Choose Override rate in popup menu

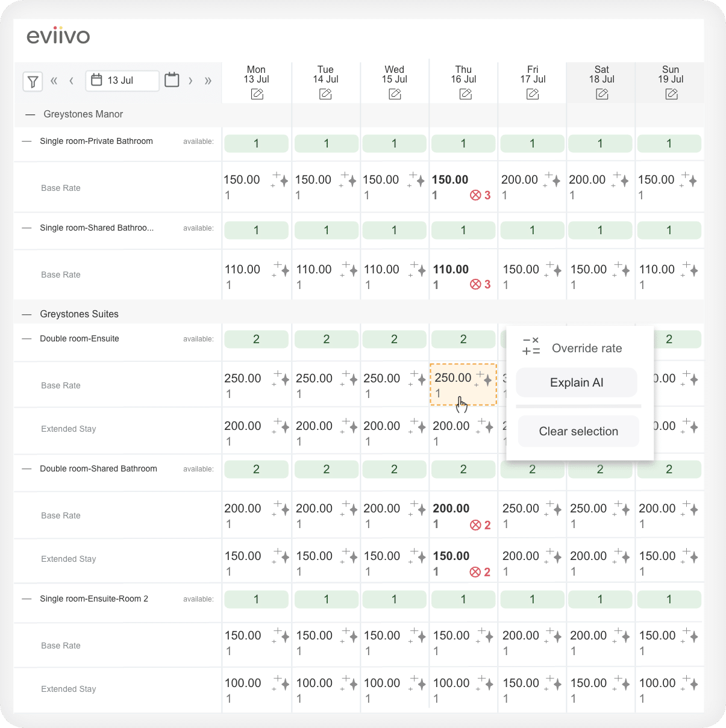point(572,348)
